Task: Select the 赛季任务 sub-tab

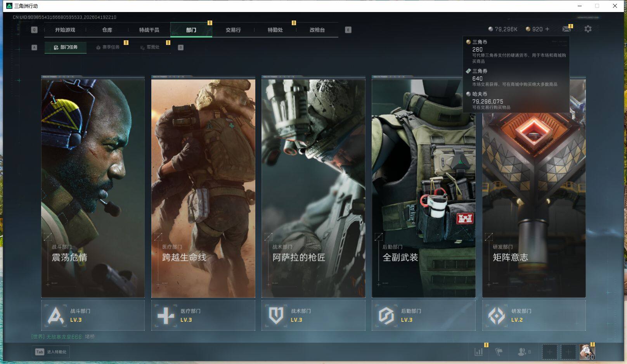Action: coord(108,47)
